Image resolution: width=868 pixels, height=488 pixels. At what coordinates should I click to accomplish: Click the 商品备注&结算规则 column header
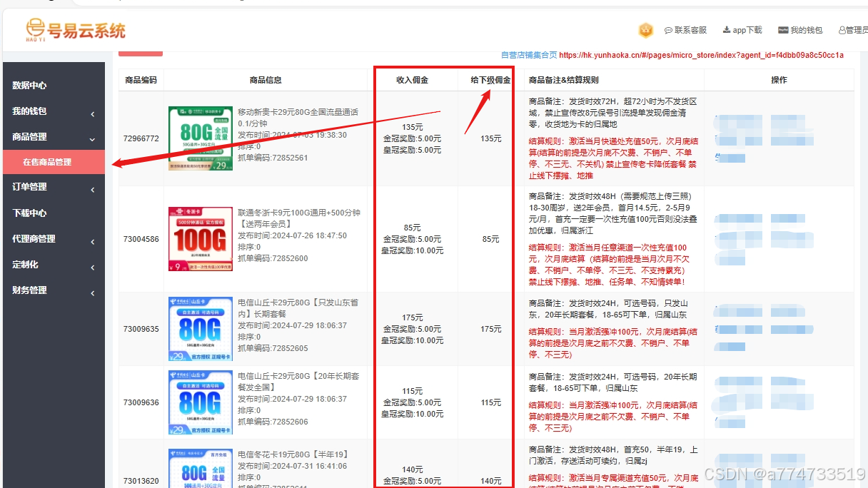pos(563,81)
